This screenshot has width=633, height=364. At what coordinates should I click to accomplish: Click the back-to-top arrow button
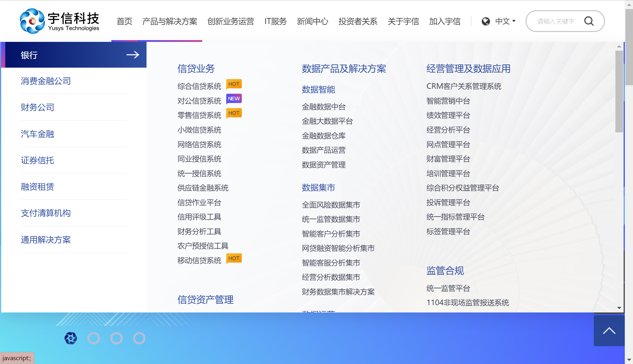(609, 331)
